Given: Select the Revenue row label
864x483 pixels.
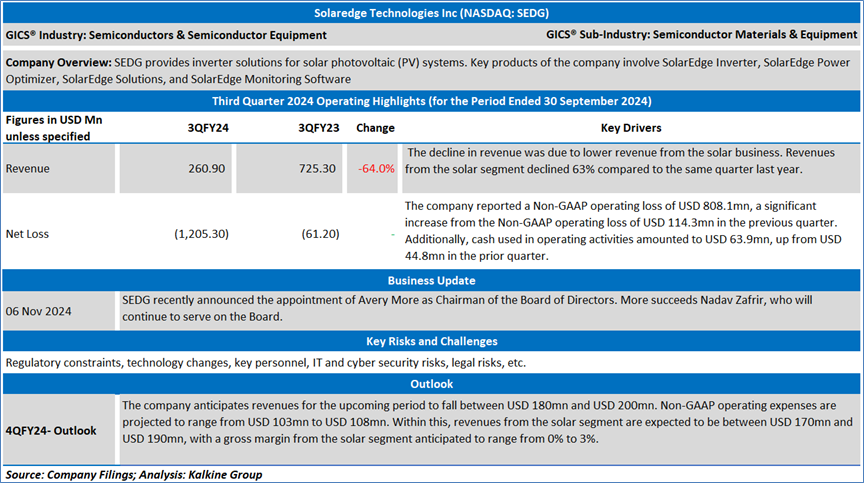Looking at the screenshot, I should [28, 169].
